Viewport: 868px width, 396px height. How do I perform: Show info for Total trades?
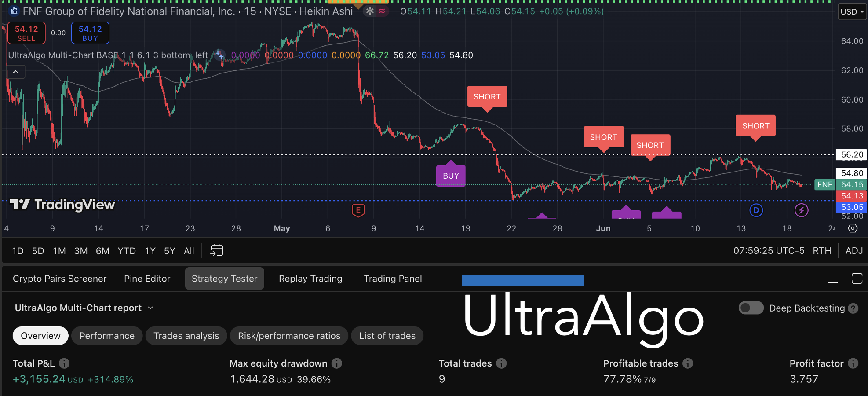point(501,363)
